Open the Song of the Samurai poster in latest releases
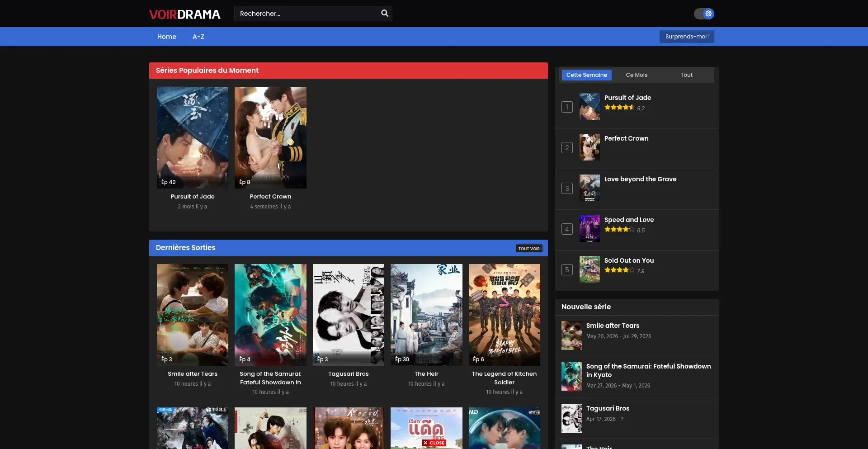The width and height of the screenshot is (868, 449). point(270,315)
